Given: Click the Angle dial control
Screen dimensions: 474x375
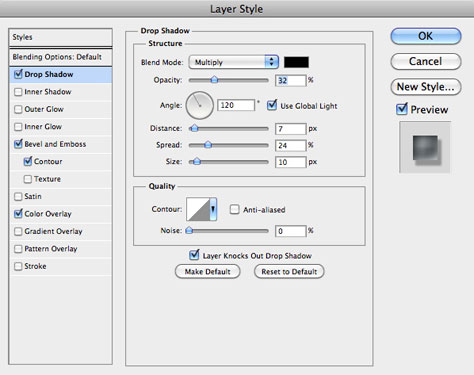Looking at the screenshot, I should [200, 105].
